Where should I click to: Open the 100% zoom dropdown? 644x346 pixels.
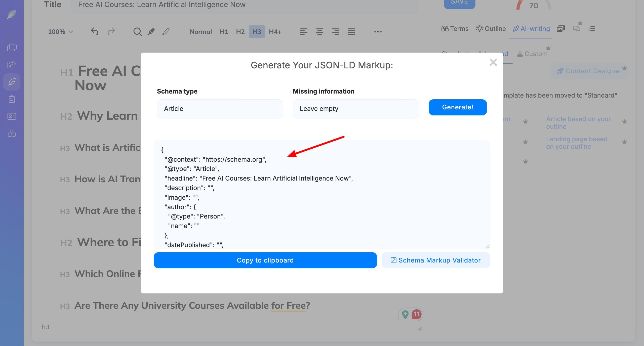tap(60, 32)
